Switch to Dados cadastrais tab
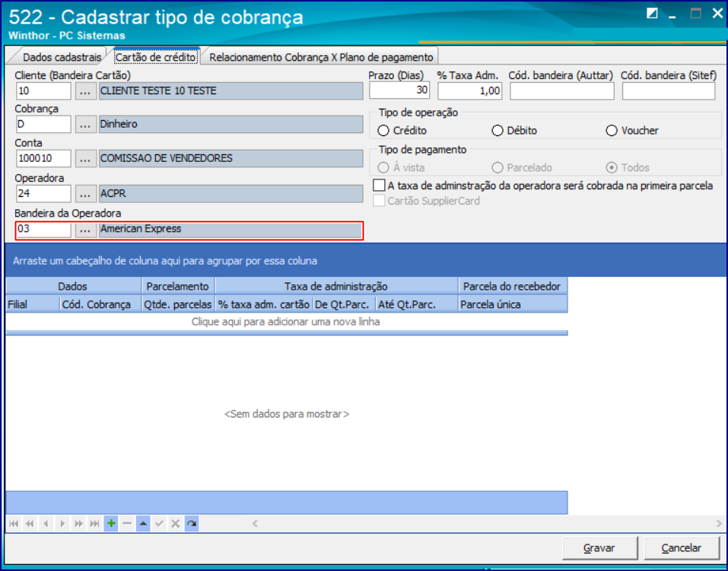This screenshot has width=728, height=571. (62, 57)
